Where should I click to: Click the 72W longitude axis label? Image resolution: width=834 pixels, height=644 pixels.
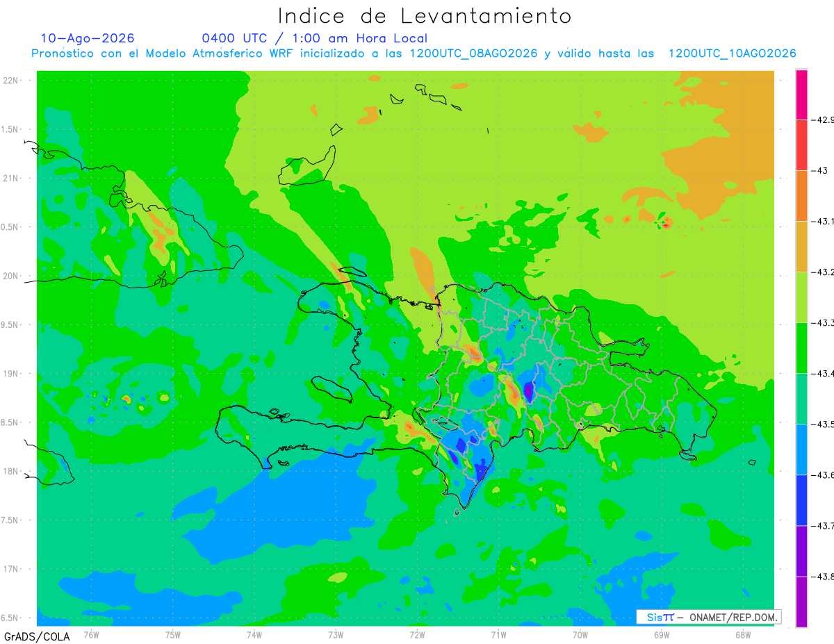pos(417,634)
